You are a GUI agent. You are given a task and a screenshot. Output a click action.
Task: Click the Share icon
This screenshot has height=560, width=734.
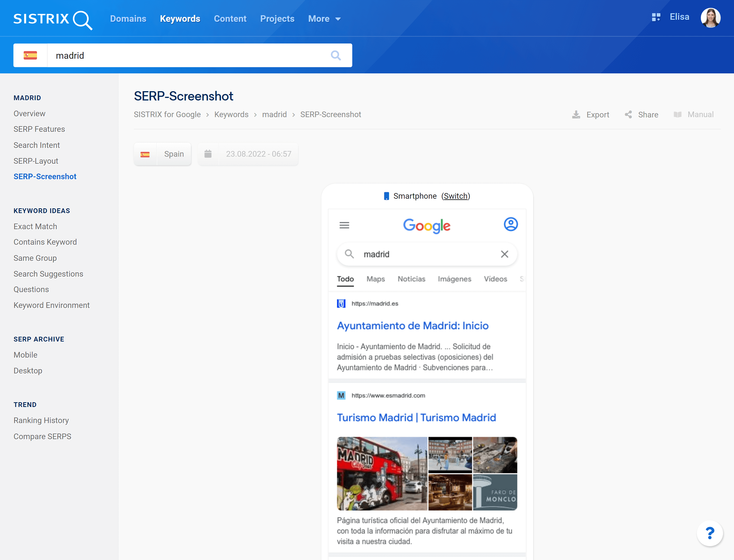coord(628,115)
